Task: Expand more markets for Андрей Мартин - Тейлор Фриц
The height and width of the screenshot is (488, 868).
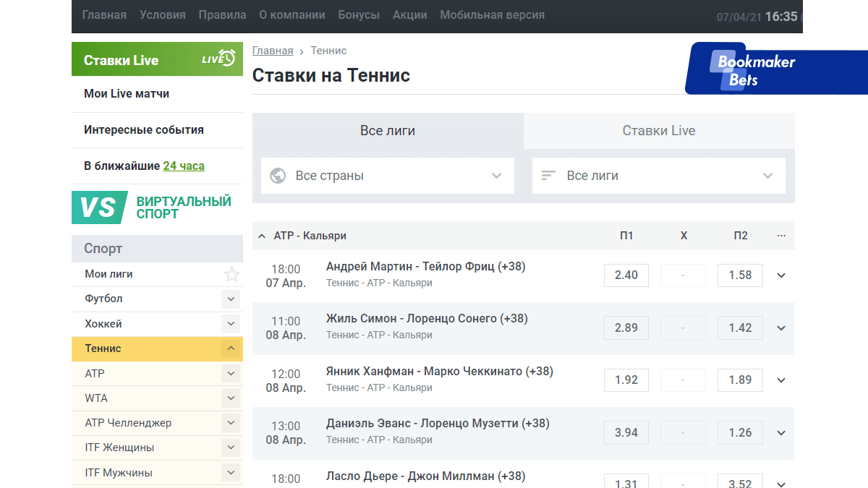Action: (780, 275)
